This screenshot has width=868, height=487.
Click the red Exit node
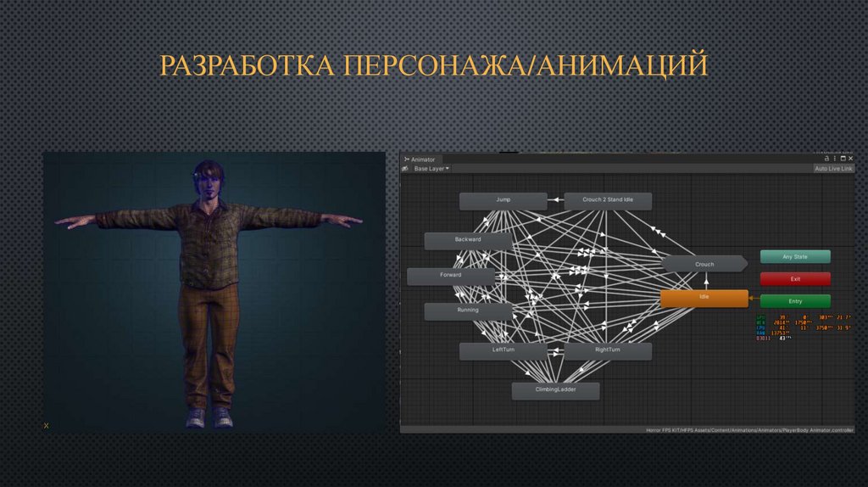point(795,278)
